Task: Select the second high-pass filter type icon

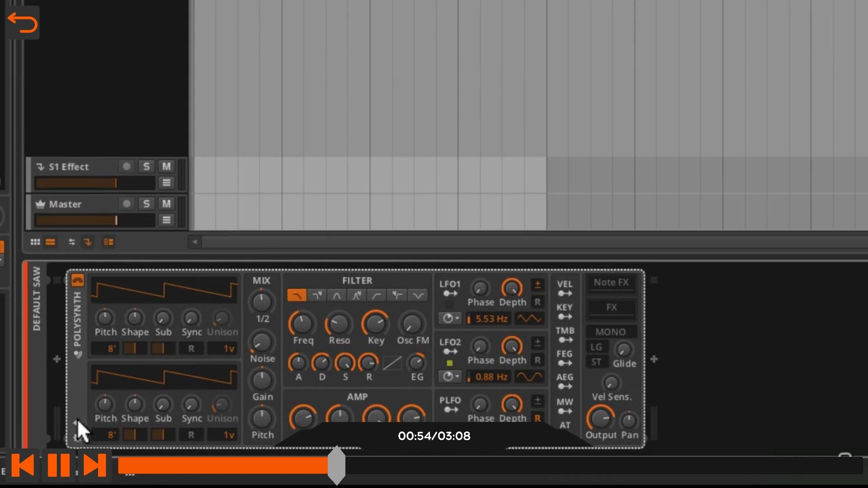Action: [x=397, y=296]
